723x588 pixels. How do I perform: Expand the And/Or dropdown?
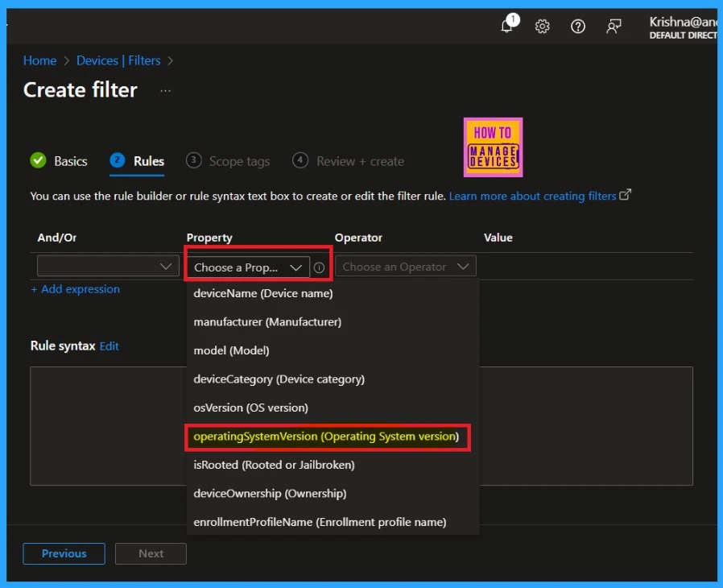108,266
